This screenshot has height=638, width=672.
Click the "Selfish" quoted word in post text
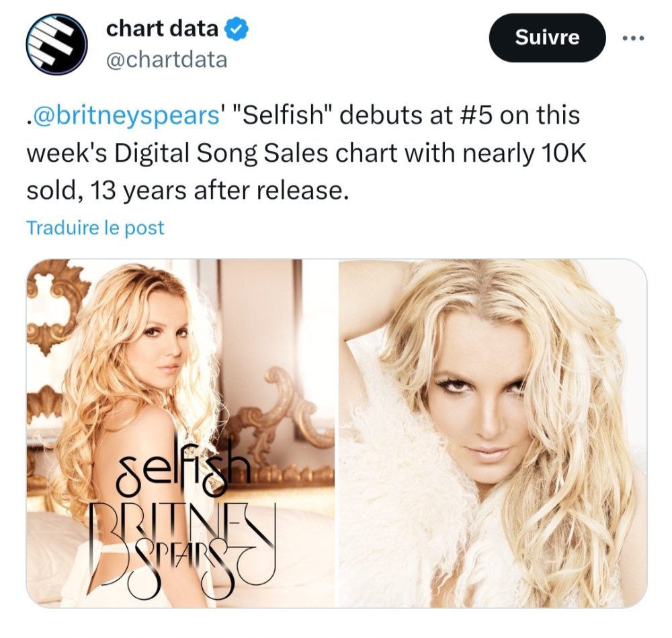coord(282,116)
